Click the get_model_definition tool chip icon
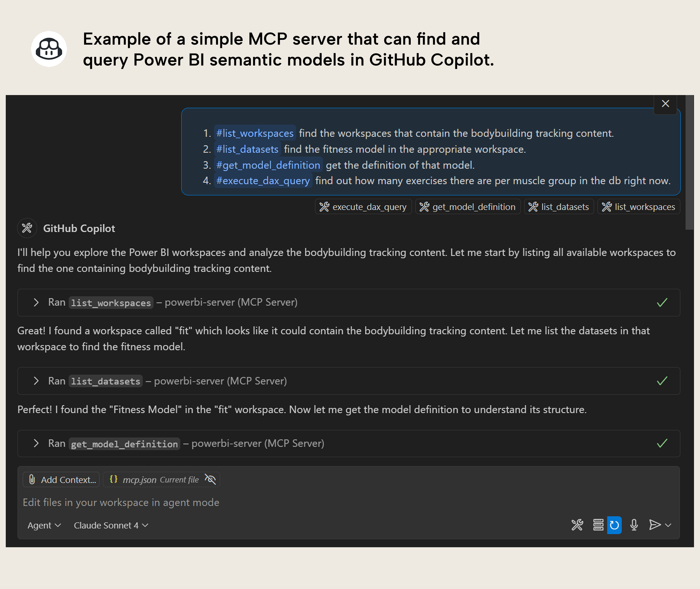This screenshot has width=700, height=589. [425, 207]
